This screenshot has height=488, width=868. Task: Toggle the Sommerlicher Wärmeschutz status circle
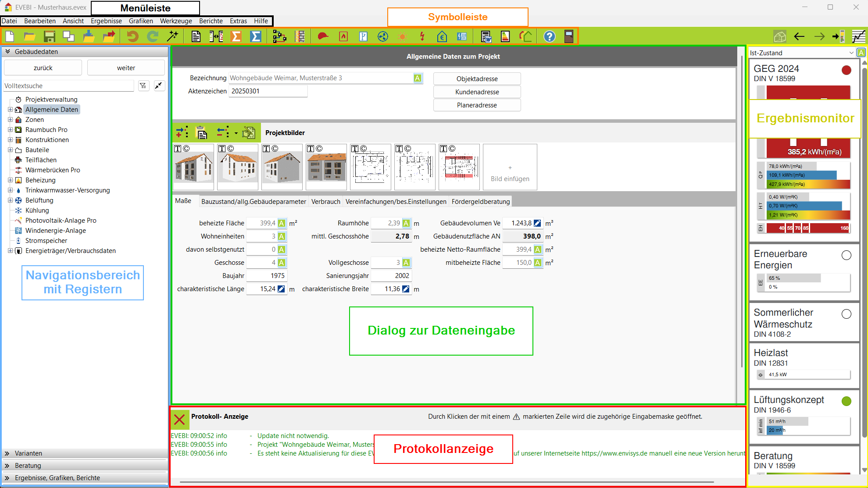point(846,314)
